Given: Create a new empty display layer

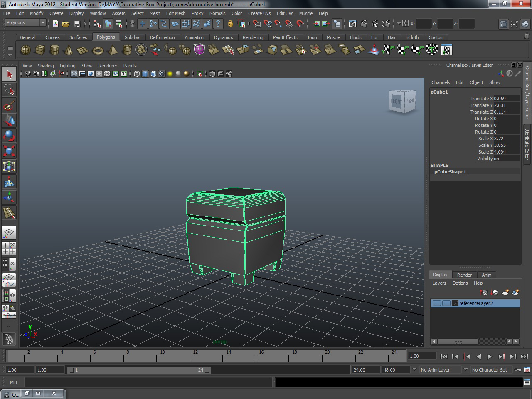Looking at the screenshot, I should coord(505,292).
